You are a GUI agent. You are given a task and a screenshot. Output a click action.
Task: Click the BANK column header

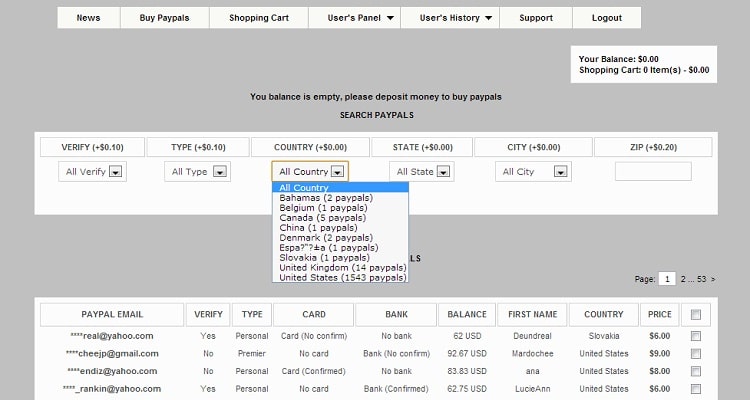click(397, 314)
